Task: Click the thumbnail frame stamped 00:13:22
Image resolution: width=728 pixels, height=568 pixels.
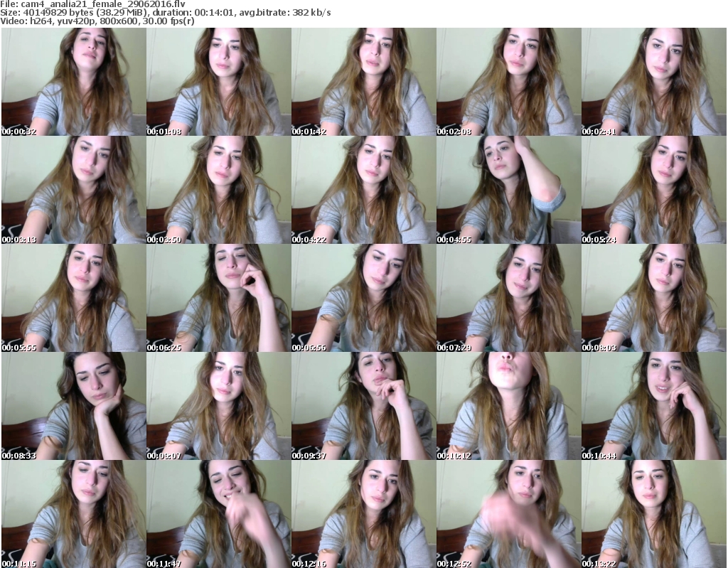Action: [654, 514]
